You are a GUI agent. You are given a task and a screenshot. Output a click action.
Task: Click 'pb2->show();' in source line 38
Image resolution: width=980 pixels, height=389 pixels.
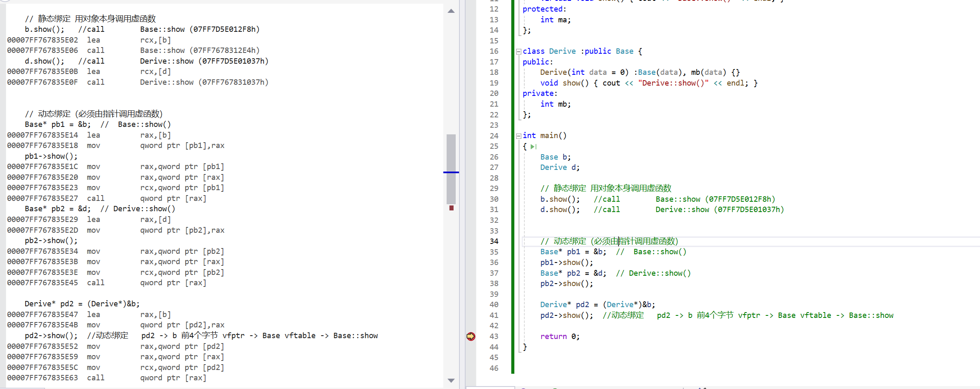(566, 284)
